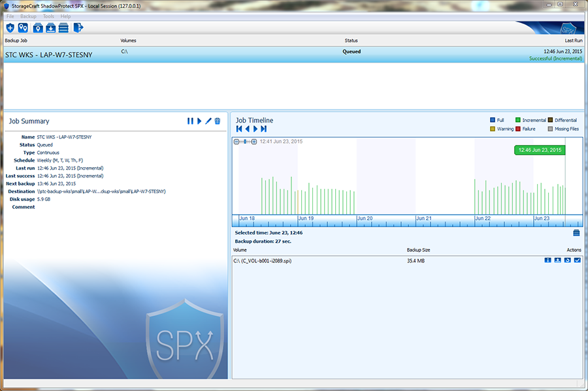Click the destination path in Job Summary
Image resolution: width=588 pixels, height=391 pixels.
(101, 191)
